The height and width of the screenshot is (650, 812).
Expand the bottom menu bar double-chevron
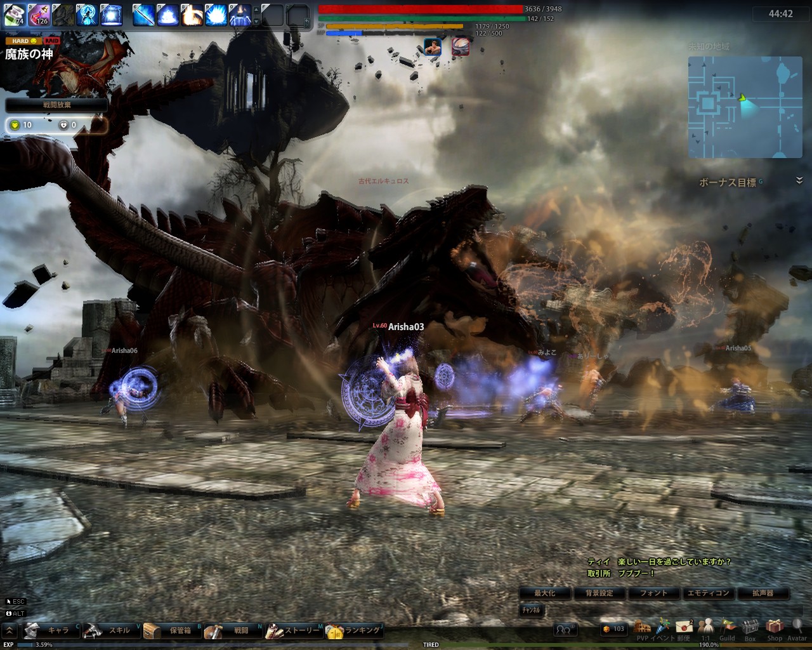point(10,630)
